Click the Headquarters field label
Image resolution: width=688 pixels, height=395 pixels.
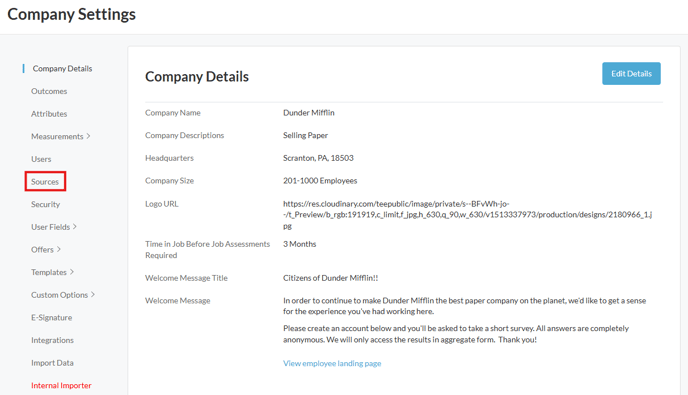coord(169,158)
